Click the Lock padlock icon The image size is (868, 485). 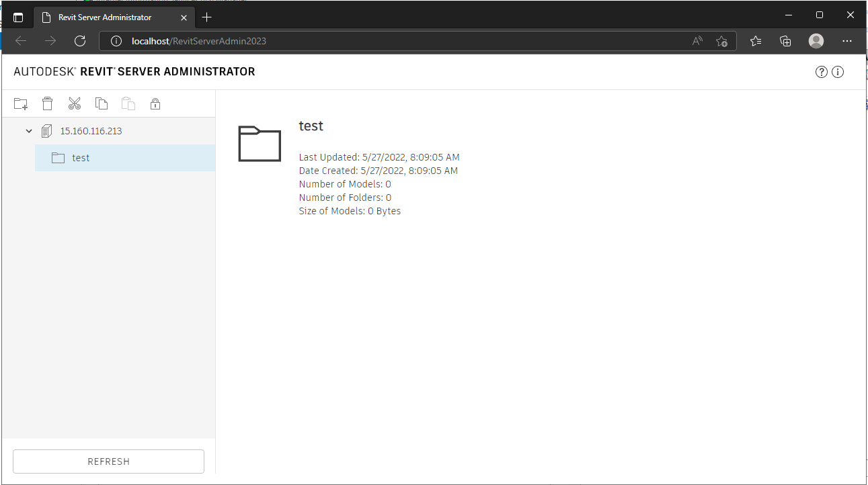155,103
